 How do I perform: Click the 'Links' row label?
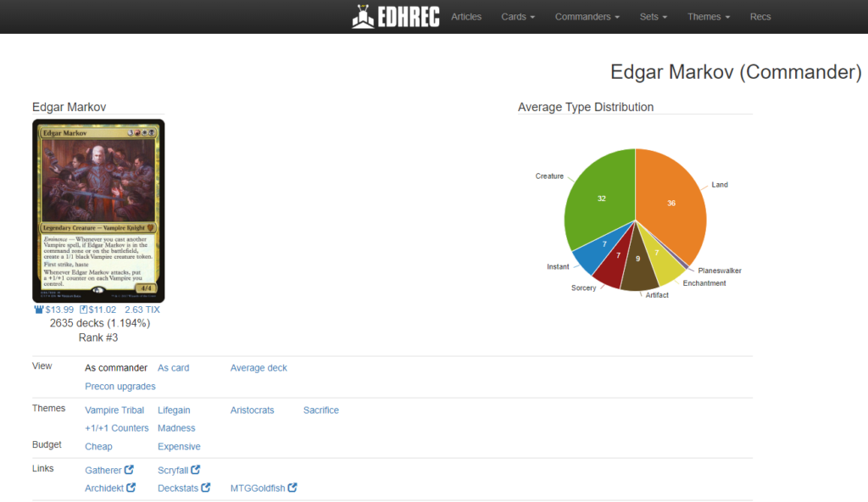(x=42, y=468)
